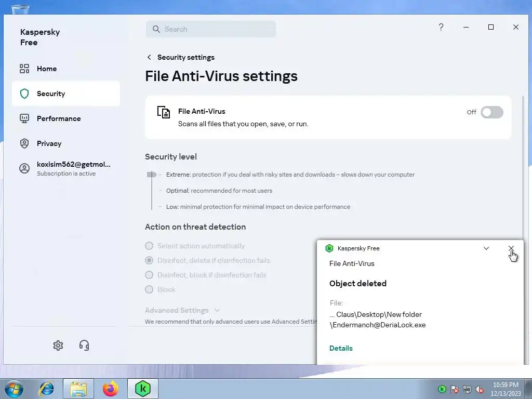Click the 'File Anti-Virus settings' page title
Image resolution: width=532 pixels, height=399 pixels.
221,76
